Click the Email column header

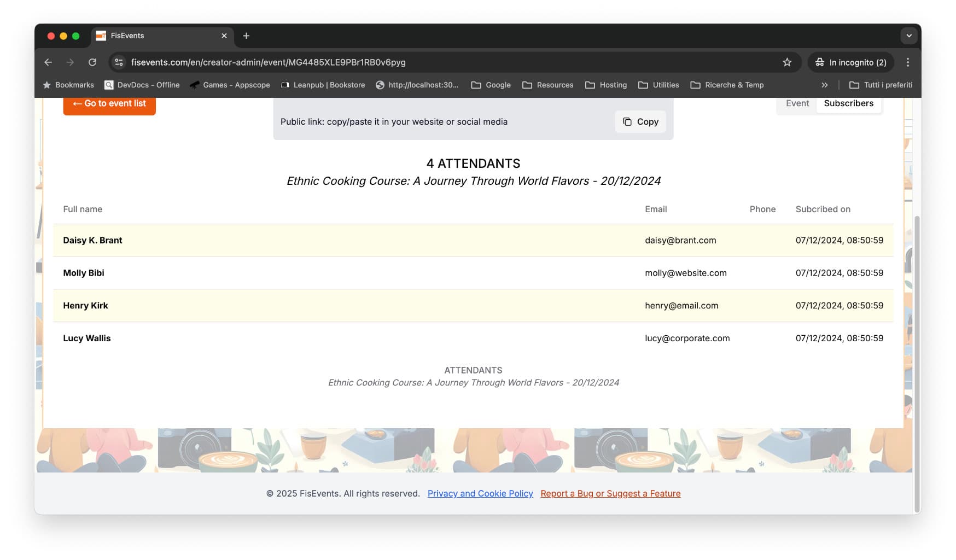[x=656, y=209]
